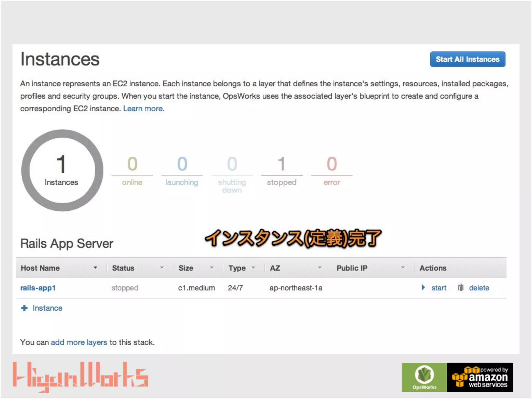Viewport: 532px width, 399px height.
Task: Open the rails-app1 host name link
Action: pos(38,288)
